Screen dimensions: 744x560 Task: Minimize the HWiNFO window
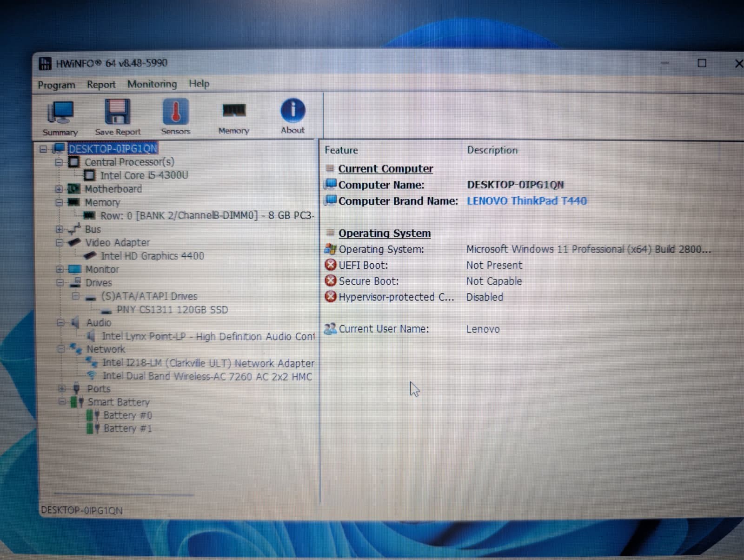point(665,63)
